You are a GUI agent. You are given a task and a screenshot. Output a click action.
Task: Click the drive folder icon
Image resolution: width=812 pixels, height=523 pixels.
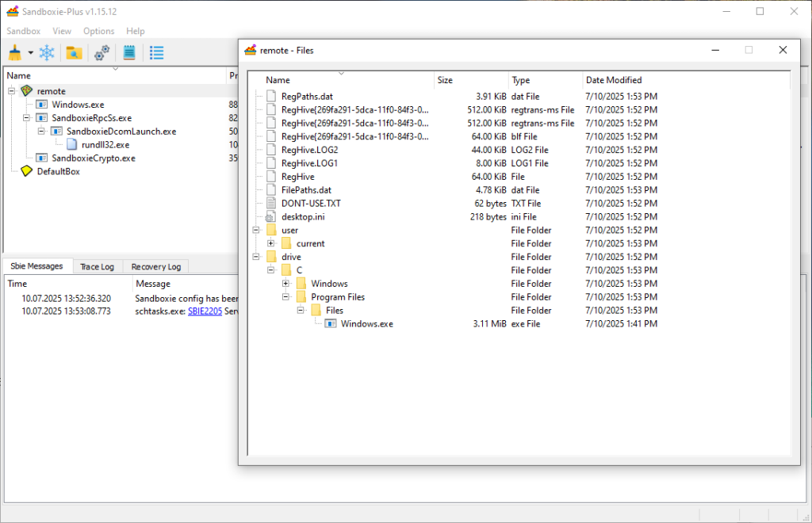(x=271, y=257)
